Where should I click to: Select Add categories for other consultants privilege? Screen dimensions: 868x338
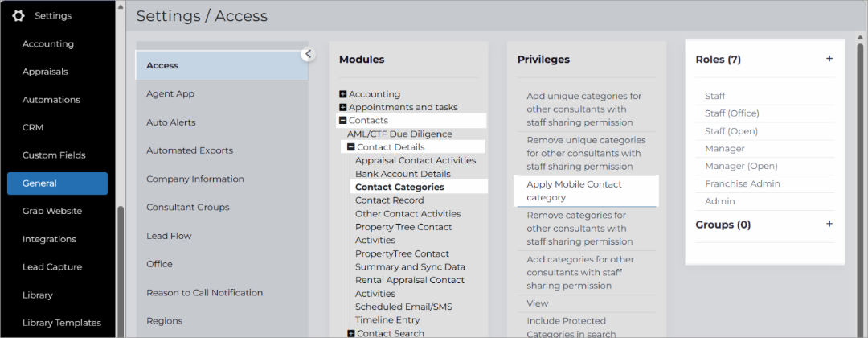tap(581, 273)
